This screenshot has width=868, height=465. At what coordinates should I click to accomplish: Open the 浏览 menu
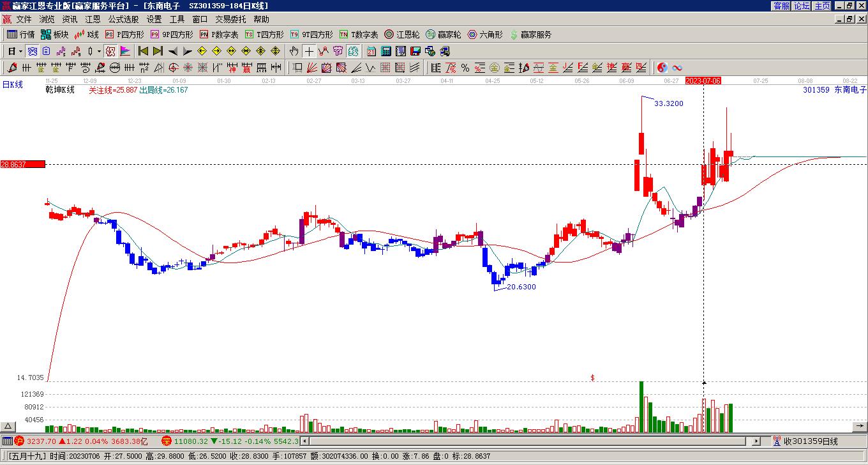(47, 19)
